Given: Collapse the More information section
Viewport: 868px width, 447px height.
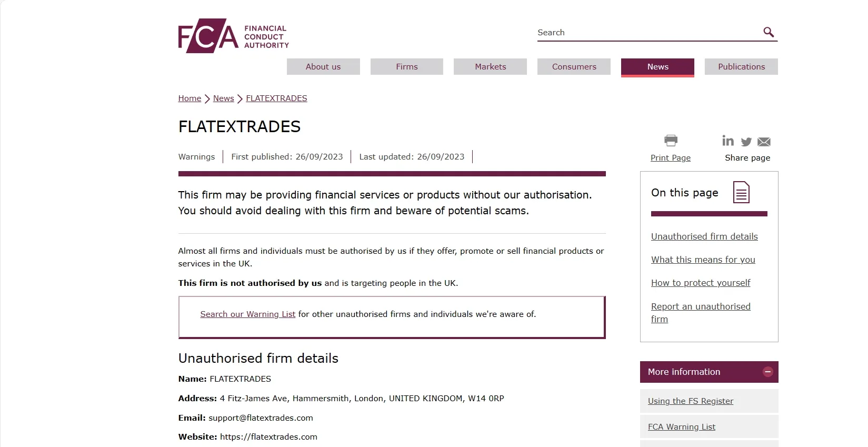Looking at the screenshot, I should (768, 372).
